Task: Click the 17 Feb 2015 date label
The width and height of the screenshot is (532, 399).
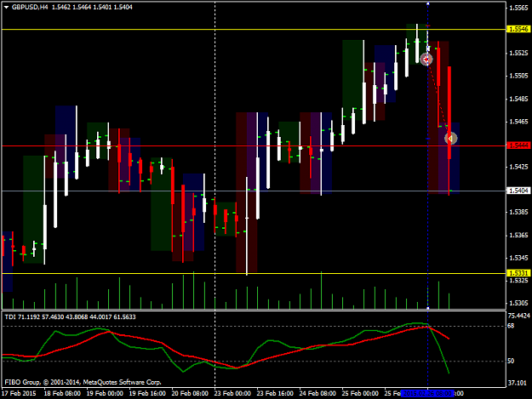Action: pyautogui.click(x=19, y=394)
